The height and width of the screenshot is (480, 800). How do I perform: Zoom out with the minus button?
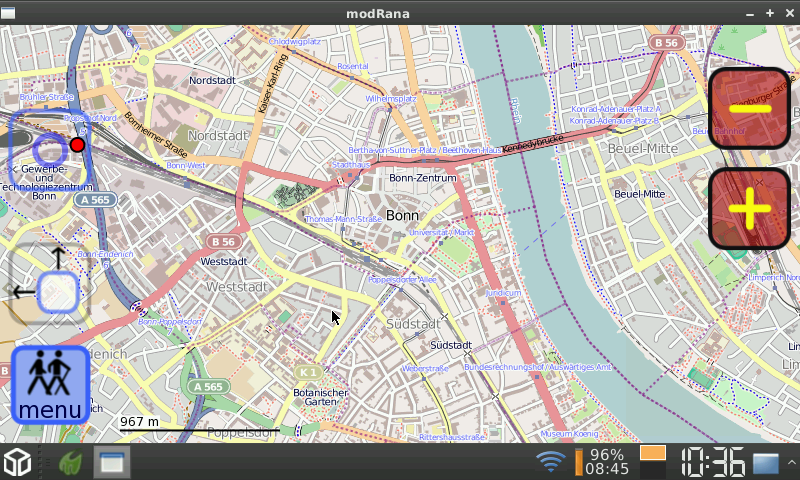[x=750, y=108]
